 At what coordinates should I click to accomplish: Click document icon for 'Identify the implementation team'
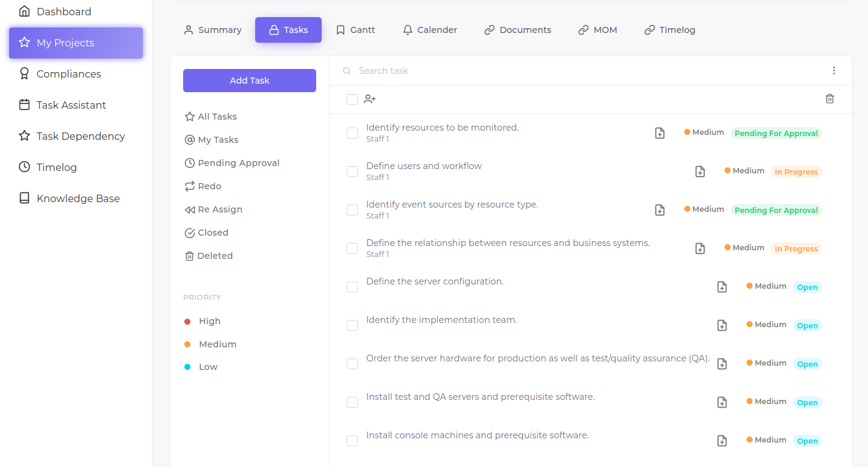[x=722, y=325]
